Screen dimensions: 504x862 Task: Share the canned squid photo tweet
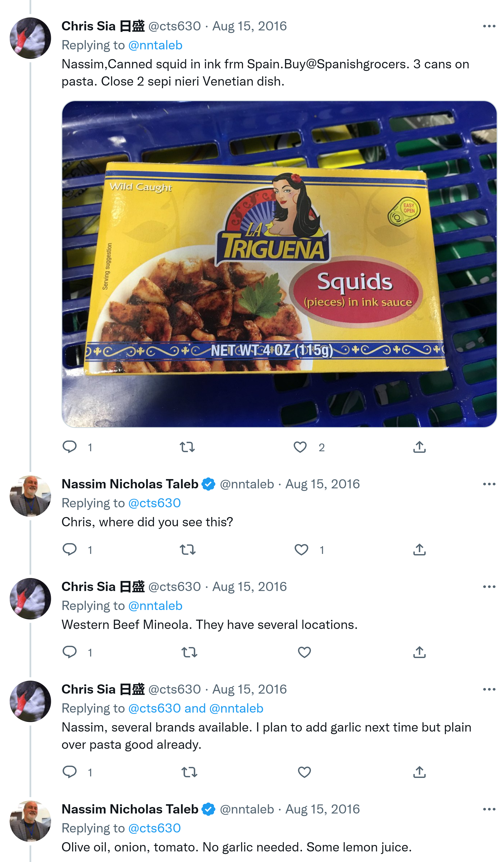(x=419, y=447)
